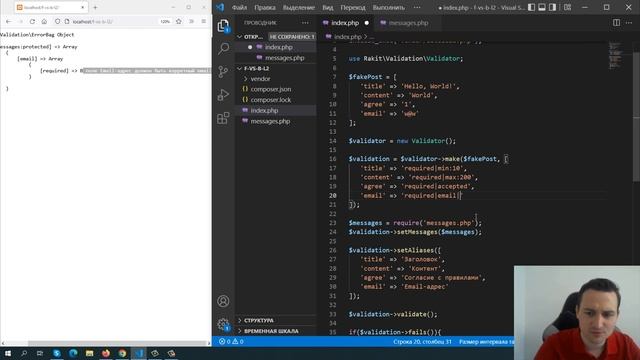Click the line and column status entry
The height and width of the screenshot is (360, 640).
coord(422,342)
